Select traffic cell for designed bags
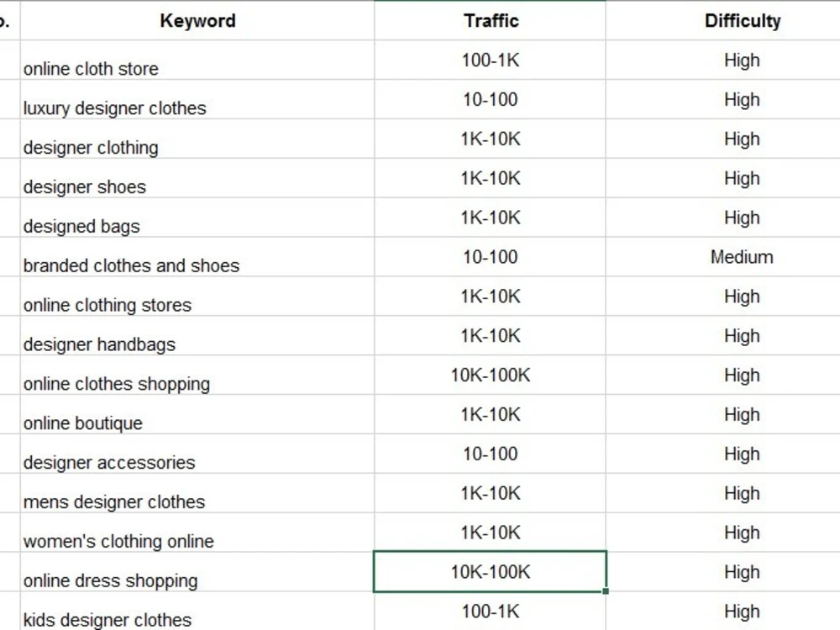Screen dimensions: 840x630 click(491, 218)
